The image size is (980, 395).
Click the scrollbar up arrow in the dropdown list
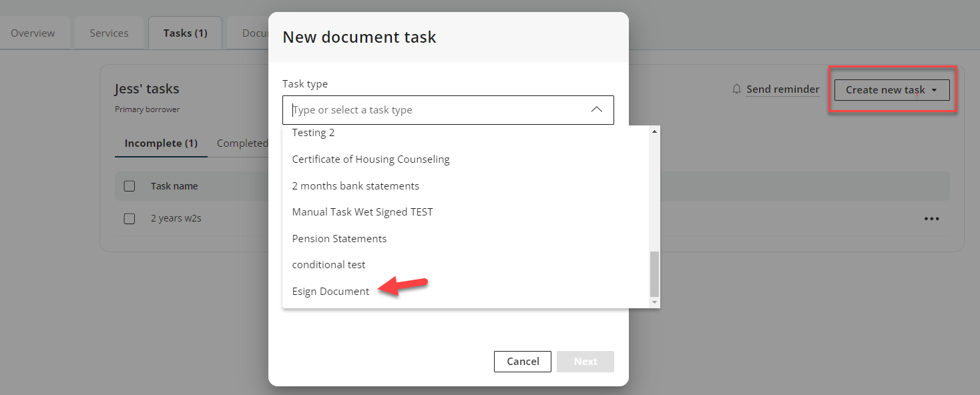click(x=654, y=131)
